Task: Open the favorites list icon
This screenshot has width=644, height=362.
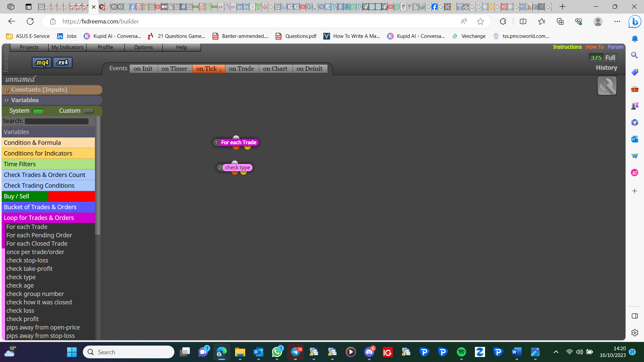Action: tap(541, 21)
